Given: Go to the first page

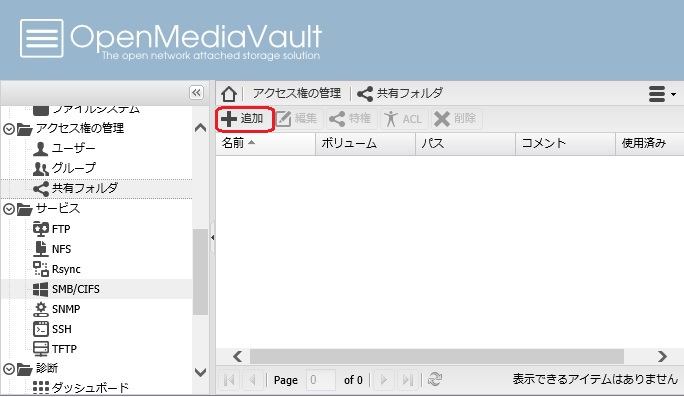Looking at the screenshot, I should point(229,380).
